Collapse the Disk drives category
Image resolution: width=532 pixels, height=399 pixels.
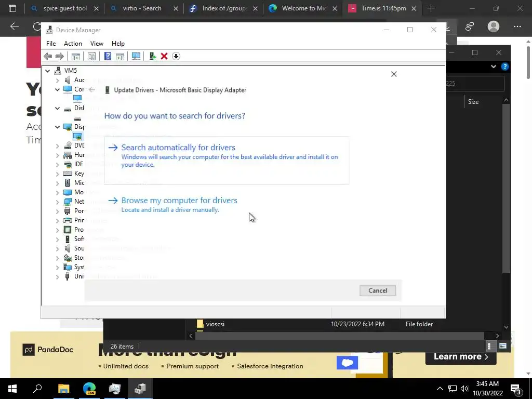(x=57, y=108)
